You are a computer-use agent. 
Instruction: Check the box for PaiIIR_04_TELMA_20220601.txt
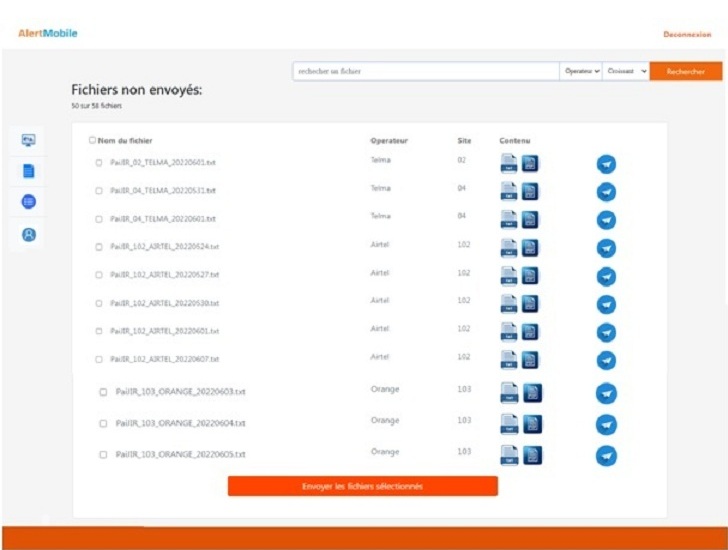[x=99, y=218]
